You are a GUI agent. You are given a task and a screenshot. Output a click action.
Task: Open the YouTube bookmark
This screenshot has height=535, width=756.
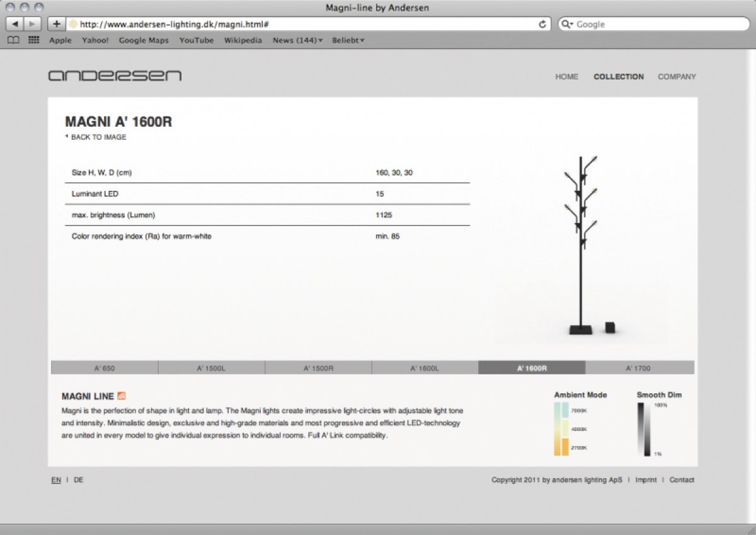click(x=197, y=40)
